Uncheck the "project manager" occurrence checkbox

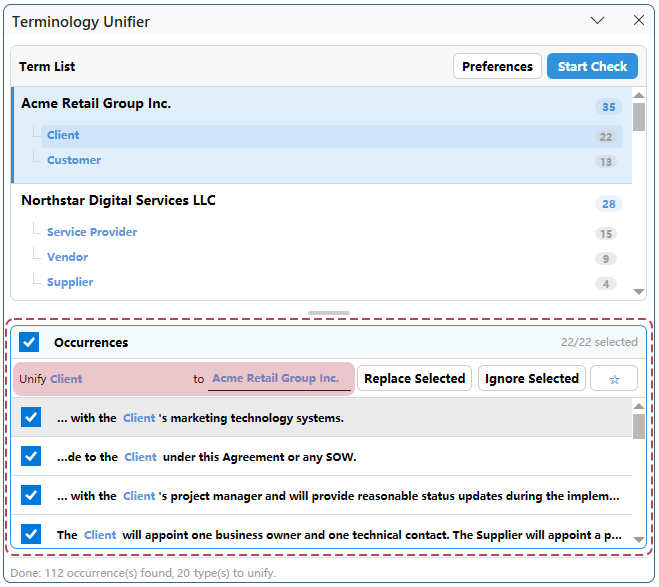(x=31, y=495)
